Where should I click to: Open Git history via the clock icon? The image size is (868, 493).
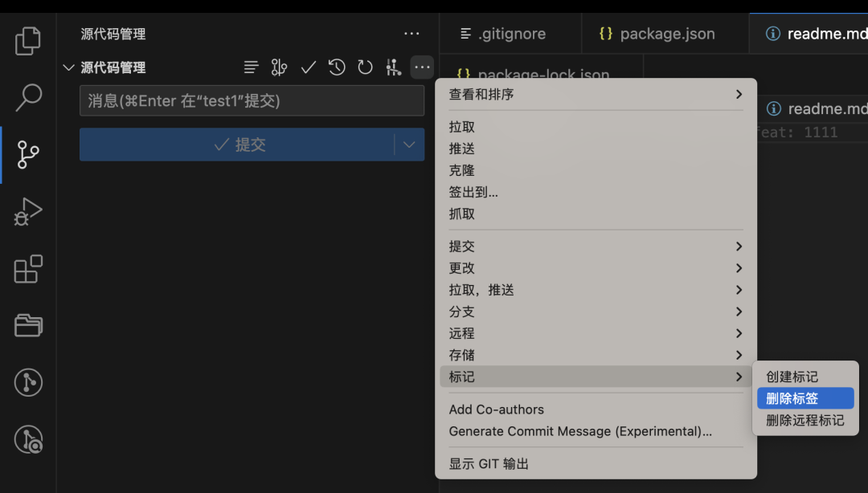point(337,67)
